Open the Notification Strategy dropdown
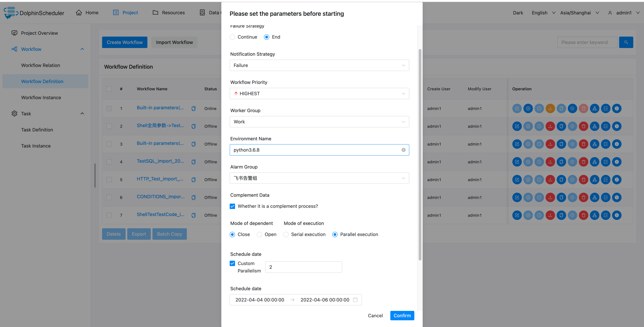644x327 pixels. click(319, 65)
